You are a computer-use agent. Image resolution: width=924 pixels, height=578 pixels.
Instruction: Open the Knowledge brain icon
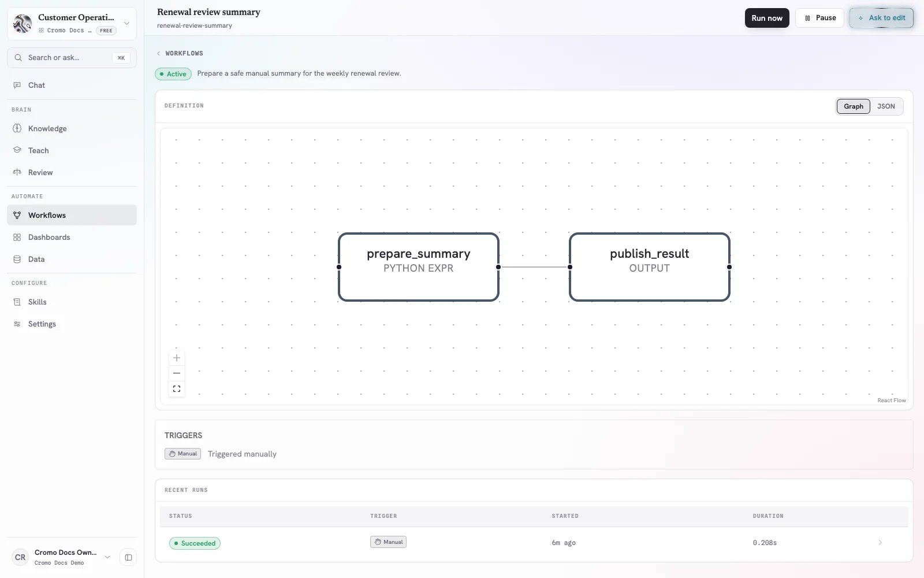[17, 128]
